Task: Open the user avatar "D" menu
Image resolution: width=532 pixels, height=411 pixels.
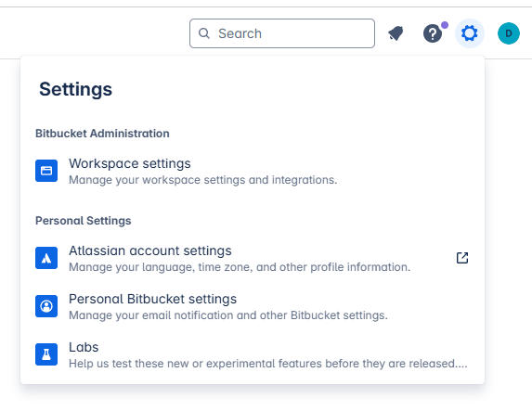Action: (x=508, y=33)
